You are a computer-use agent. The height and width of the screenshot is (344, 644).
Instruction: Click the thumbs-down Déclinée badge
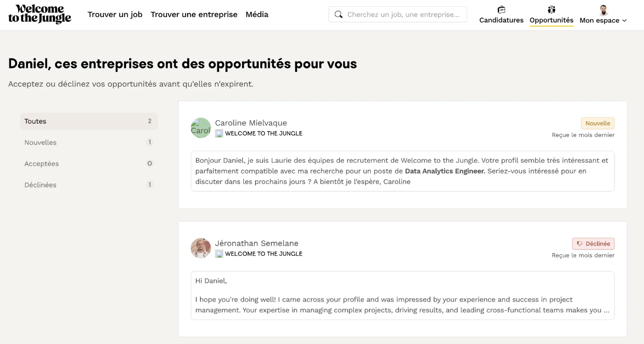coord(593,243)
